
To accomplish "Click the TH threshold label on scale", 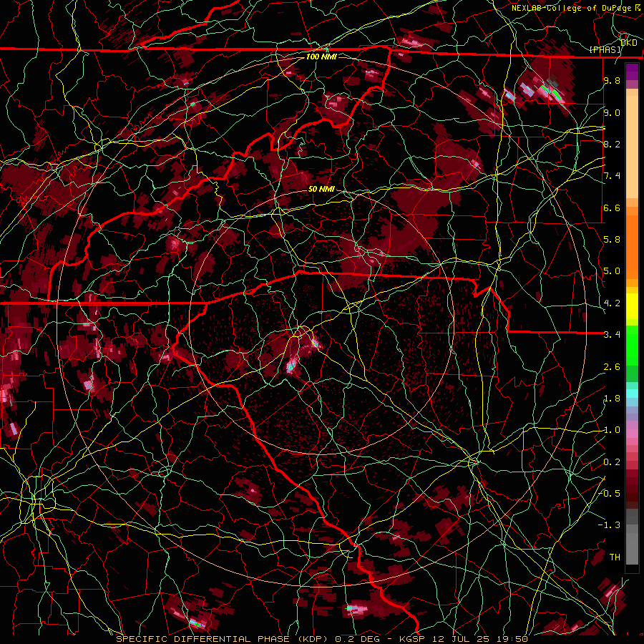I will point(615,557).
